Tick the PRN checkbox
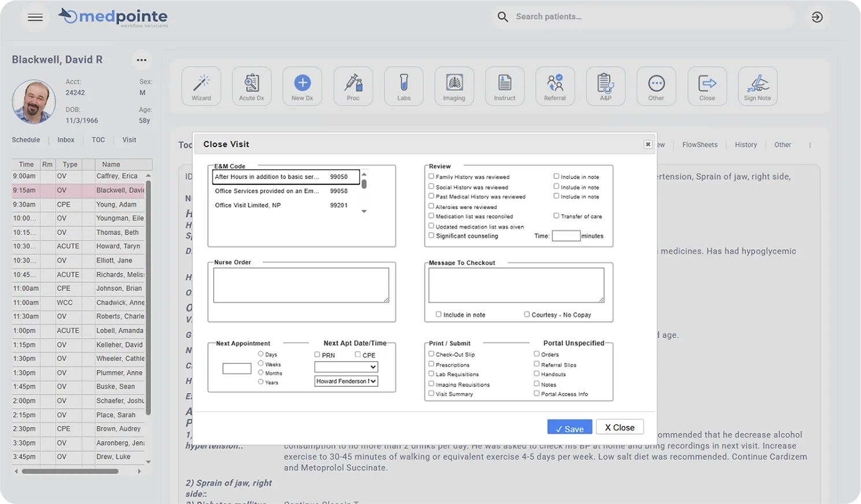Viewport: 861px width, 504px height. pyautogui.click(x=317, y=354)
